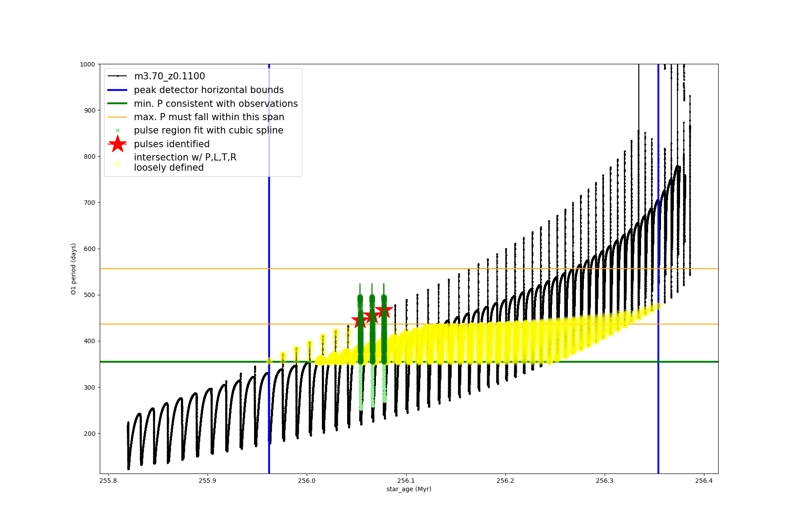
Task: Click the orange line sample in the legend
Action: (x=117, y=117)
